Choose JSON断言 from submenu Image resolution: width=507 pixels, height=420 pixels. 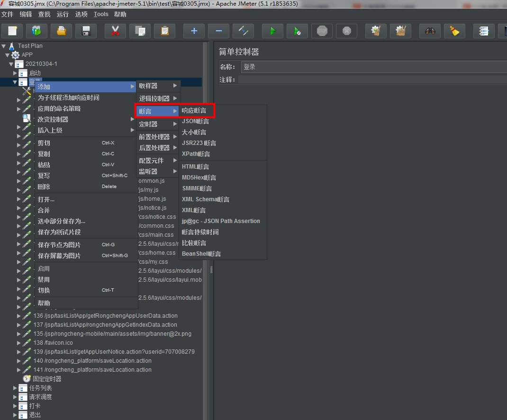coord(223,121)
